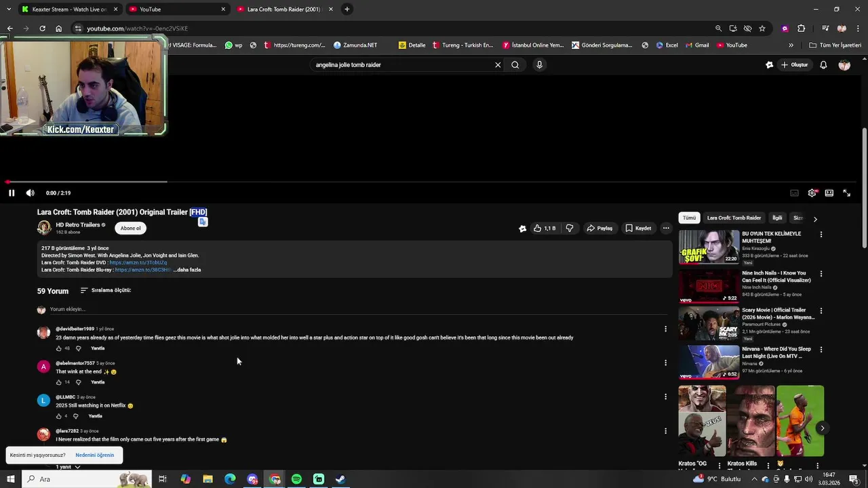This screenshot has height=488, width=868.
Task: Click the 'Yorum ekleyin...' comment field
Action: 358,309
